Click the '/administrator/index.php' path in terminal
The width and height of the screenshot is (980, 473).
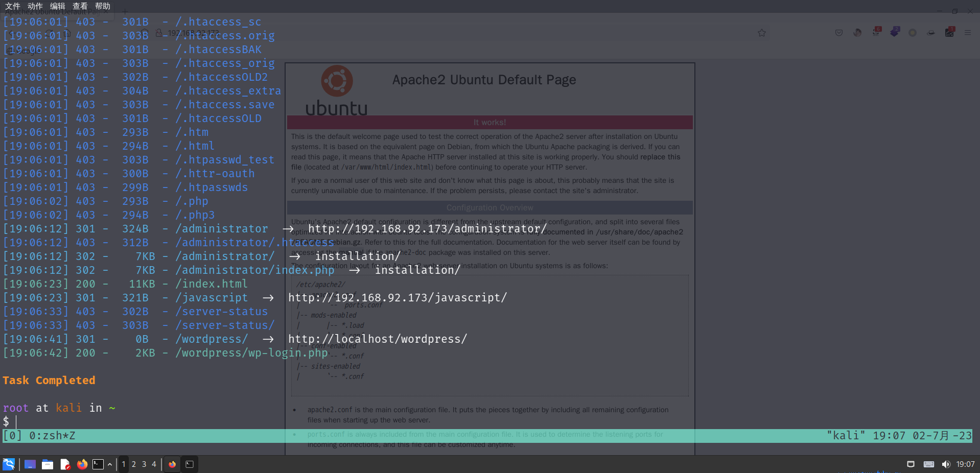tap(255, 270)
